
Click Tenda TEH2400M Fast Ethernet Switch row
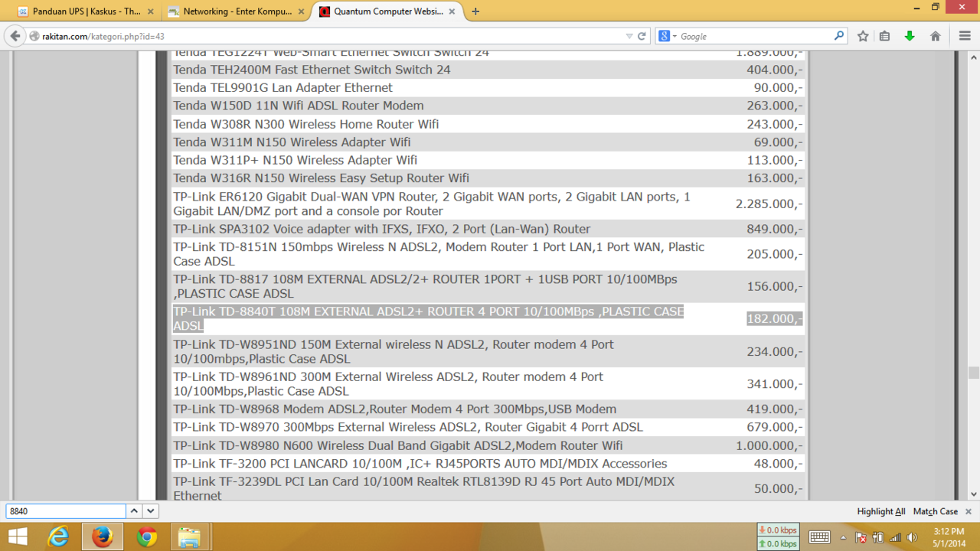(x=488, y=70)
